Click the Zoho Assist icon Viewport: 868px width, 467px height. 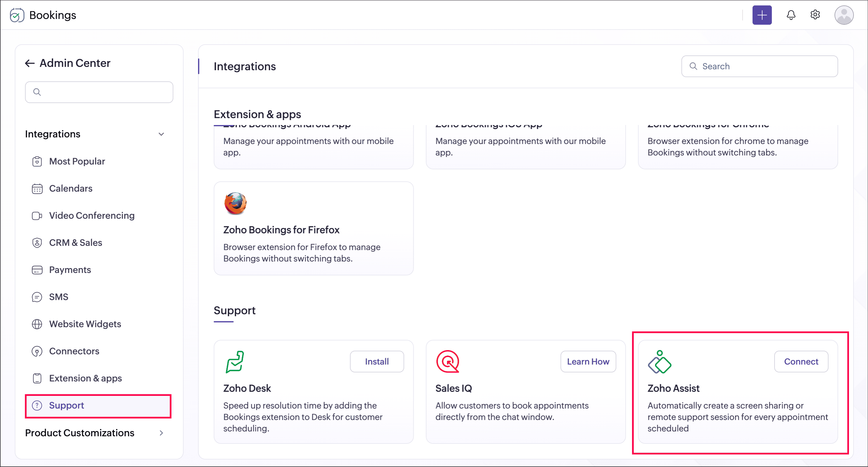[x=659, y=362]
